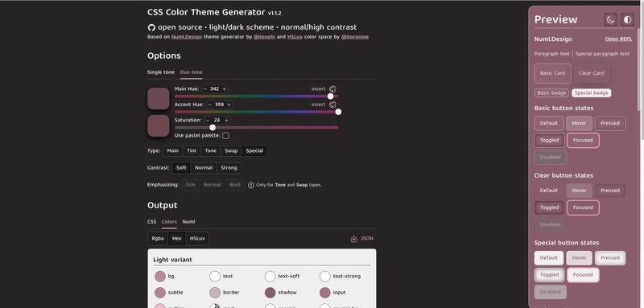Click Toggled under Clear button states

550,207
